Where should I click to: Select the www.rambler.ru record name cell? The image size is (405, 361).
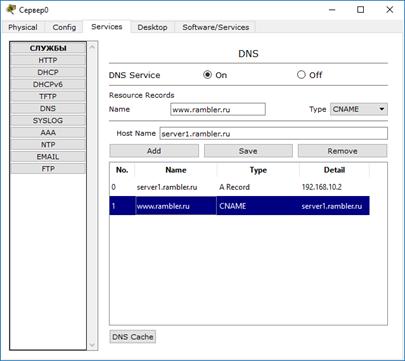tap(176, 206)
